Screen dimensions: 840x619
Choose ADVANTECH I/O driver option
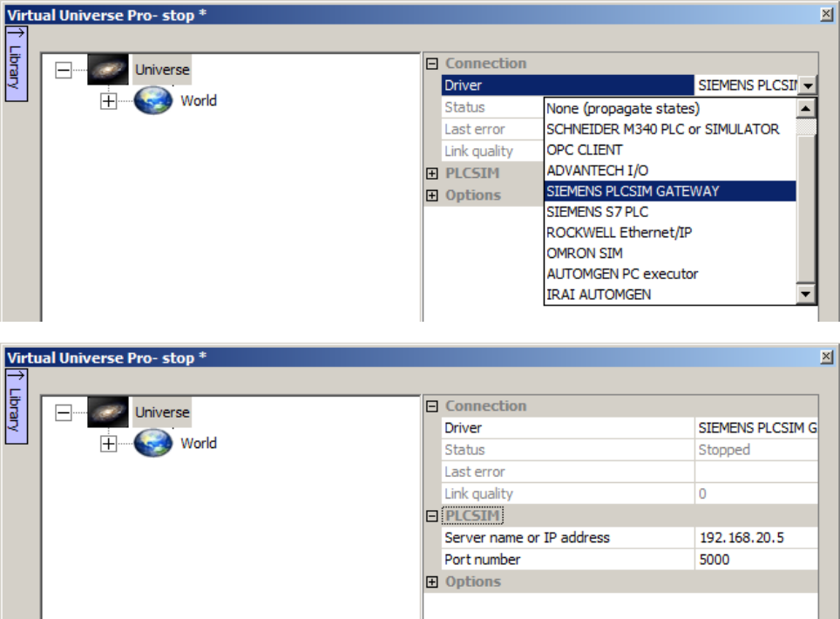670,170
